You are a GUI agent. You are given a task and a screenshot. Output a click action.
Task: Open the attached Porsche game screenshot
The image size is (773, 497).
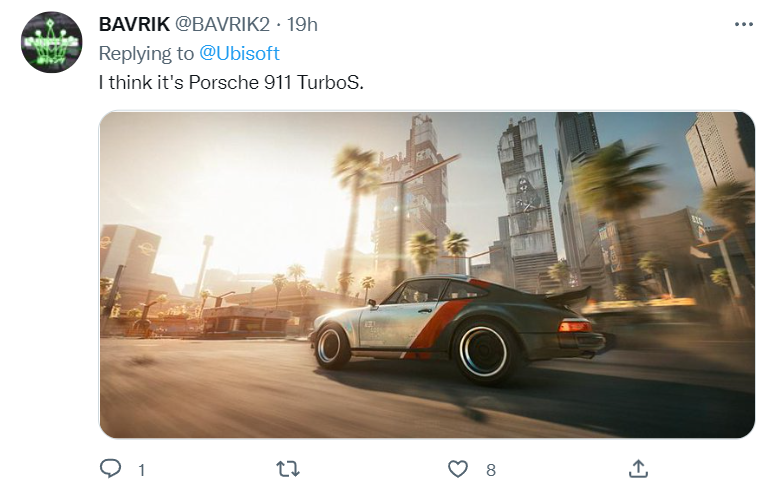click(x=427, y=275)
